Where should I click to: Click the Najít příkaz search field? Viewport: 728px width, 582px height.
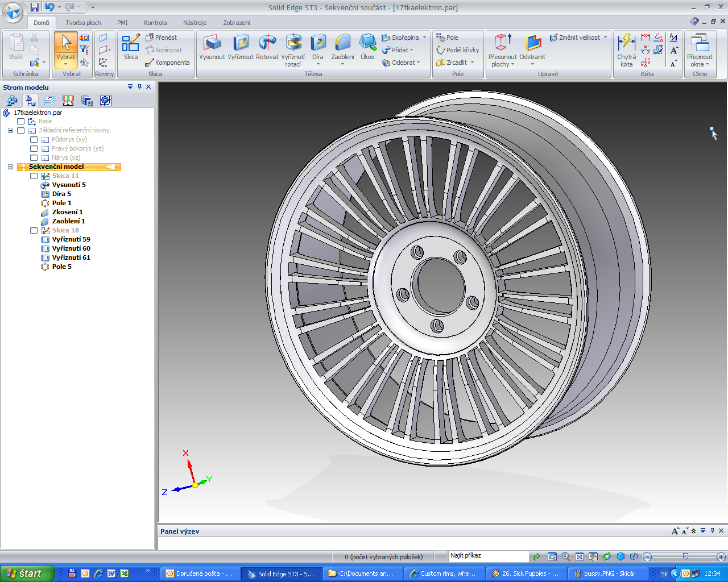click(x=488, y=556)
